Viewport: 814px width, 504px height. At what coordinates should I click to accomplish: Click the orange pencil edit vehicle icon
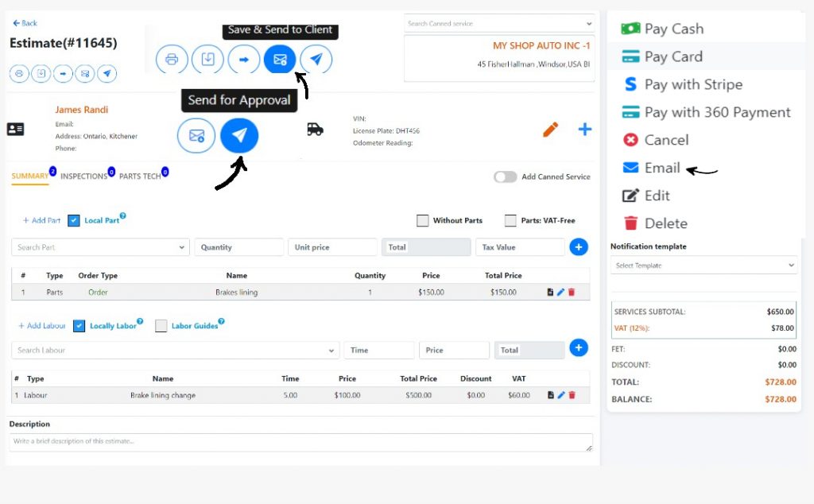tap(551, 130)
